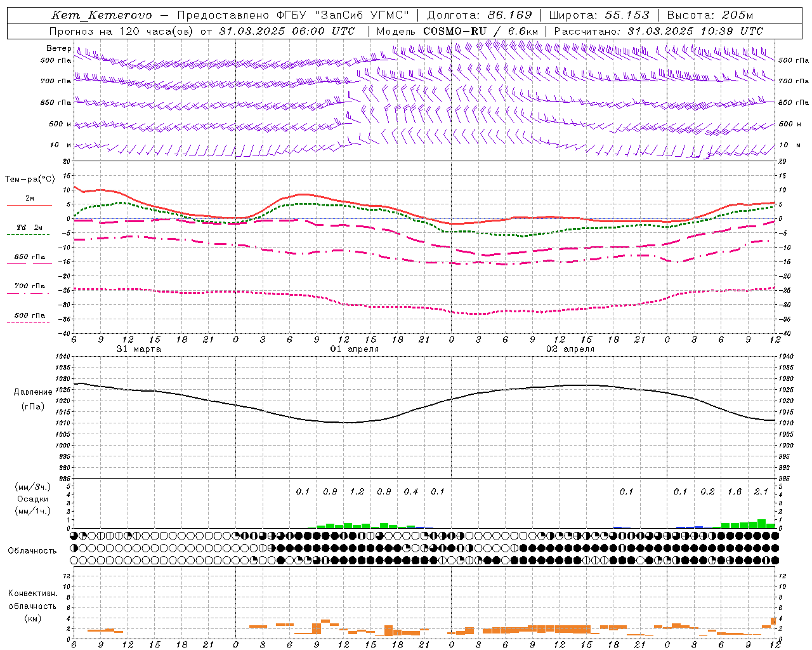This screenshot has height=650, width=812.
Task: Click the "0.4" precipitation amount value
Action: [411, 492]
